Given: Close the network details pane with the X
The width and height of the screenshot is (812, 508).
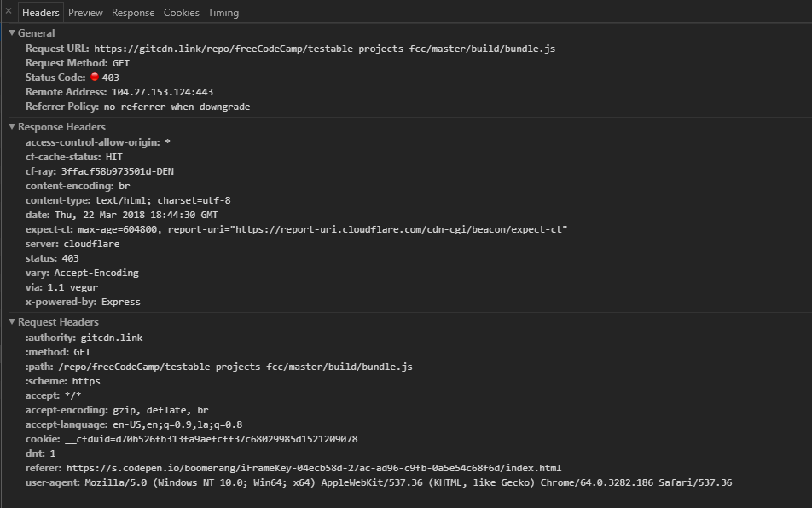Looking at the screenshot, I should (x=7, y=11).
